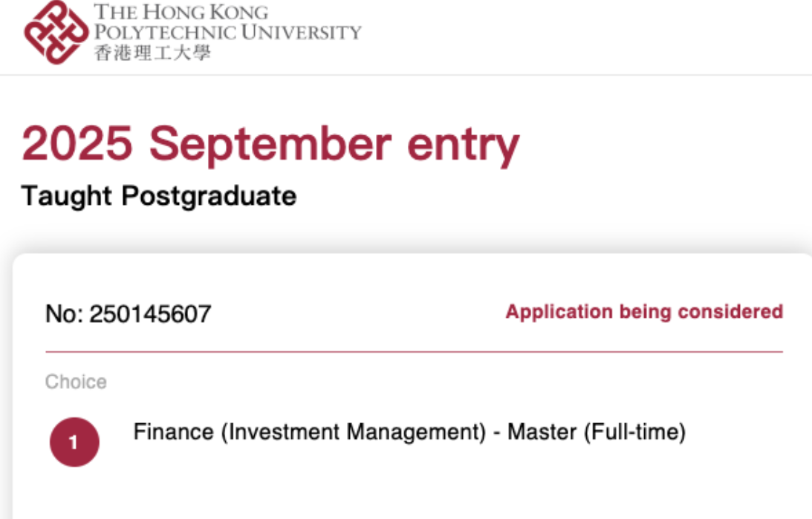Click "(Investment Management)" in the programme name
The width and height of the screenshot is (812, 519).
click(x=352, y=431)
